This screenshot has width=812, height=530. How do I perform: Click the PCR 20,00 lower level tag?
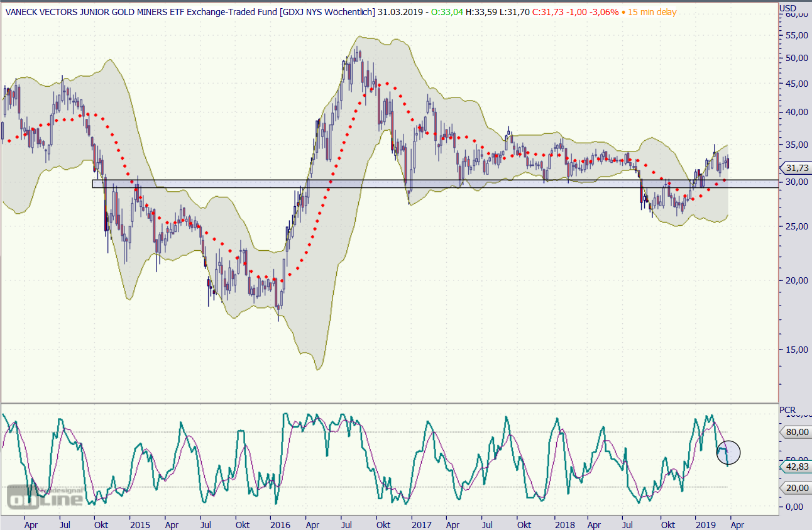tap(794, 487)
